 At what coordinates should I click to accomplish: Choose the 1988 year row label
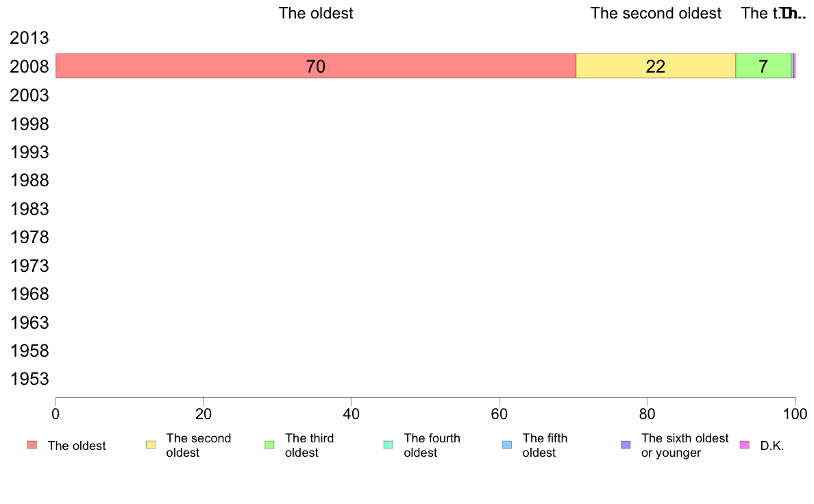click(x=29, y=181)
